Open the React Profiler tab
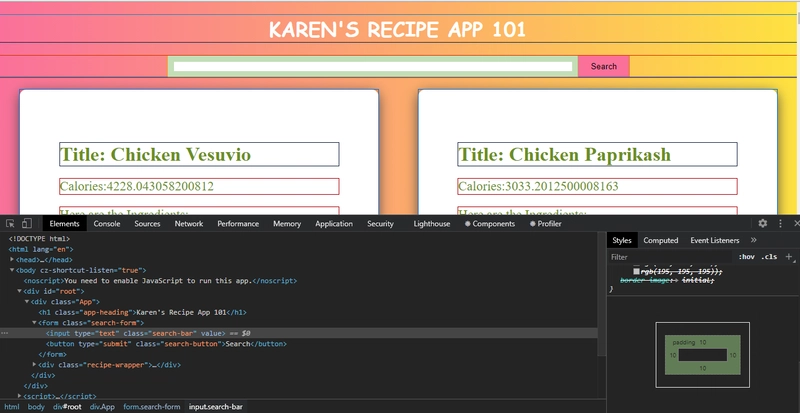The height and width of the screenshot is (413, 800). 545,224
